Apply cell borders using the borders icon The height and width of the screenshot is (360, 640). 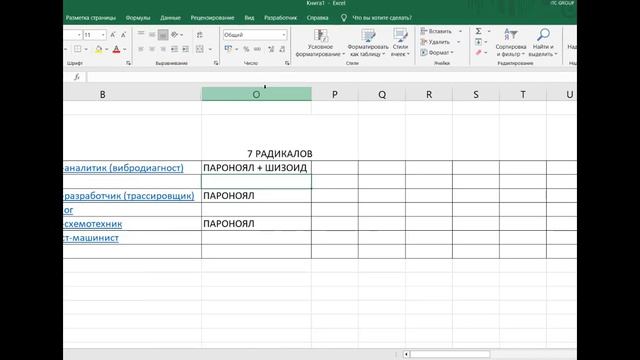pos(77,49)
